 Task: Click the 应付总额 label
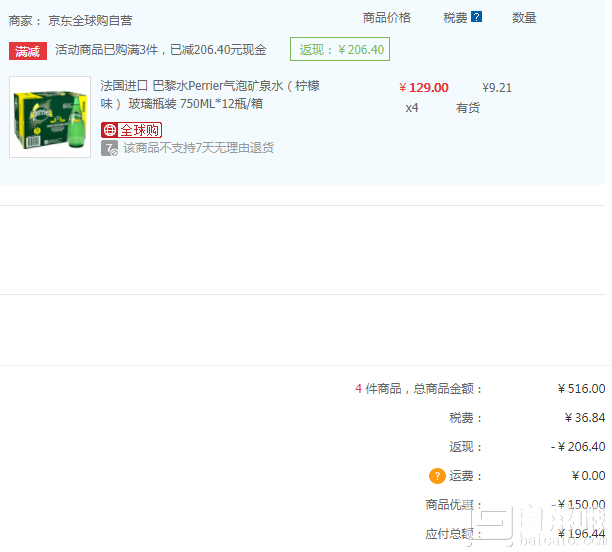pyautogui.click(x=453, y=533)
